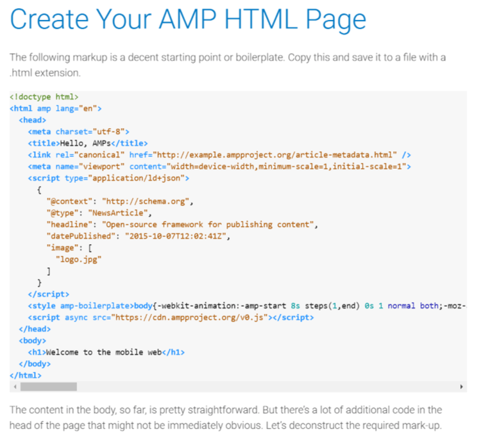Viewport: 481px width, 448px height.
Task: Click the "Create Your AMP HTML Page" heading
Action: (x=188, y=21)
